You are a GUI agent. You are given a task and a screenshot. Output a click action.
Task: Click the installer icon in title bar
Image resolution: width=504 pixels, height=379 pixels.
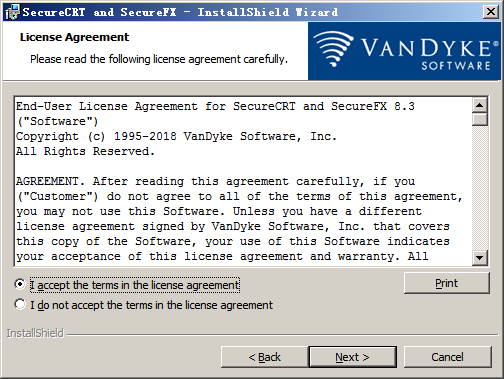pyautogui.click(x=13, y=12)
